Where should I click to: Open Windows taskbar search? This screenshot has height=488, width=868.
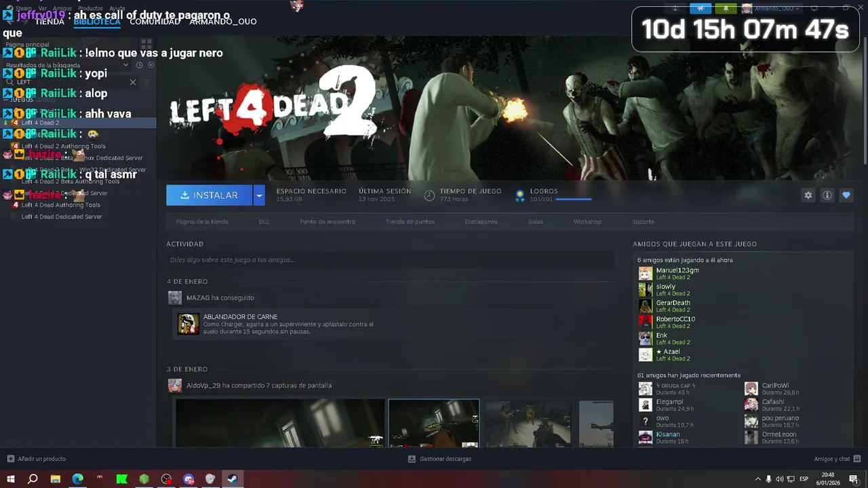click(33, 479)
